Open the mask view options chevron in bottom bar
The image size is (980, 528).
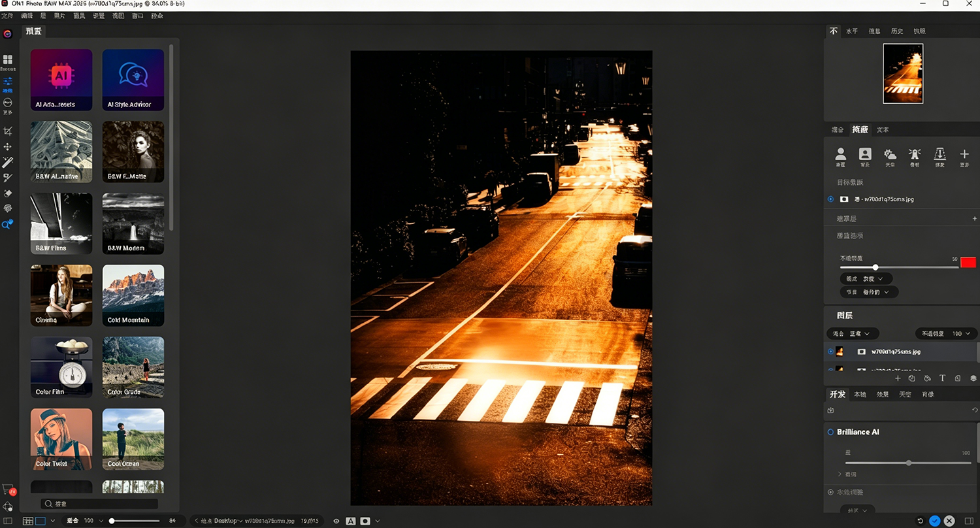377,521
